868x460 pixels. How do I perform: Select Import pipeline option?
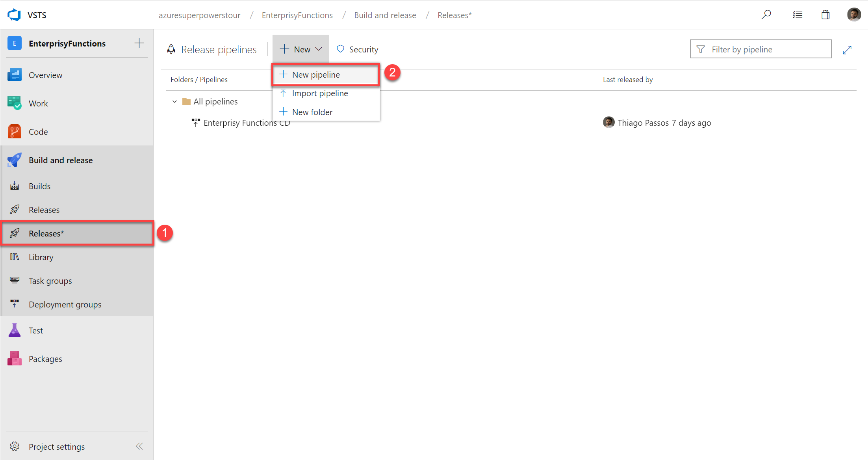tap(320, 93)
